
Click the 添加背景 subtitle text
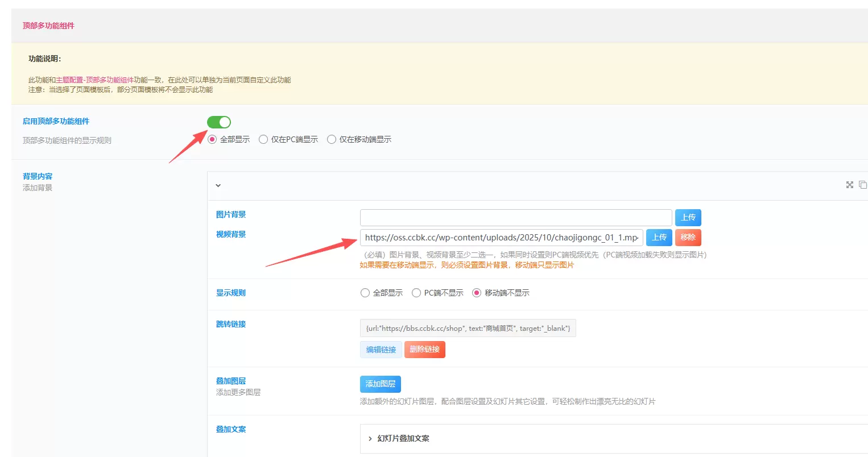38,188
